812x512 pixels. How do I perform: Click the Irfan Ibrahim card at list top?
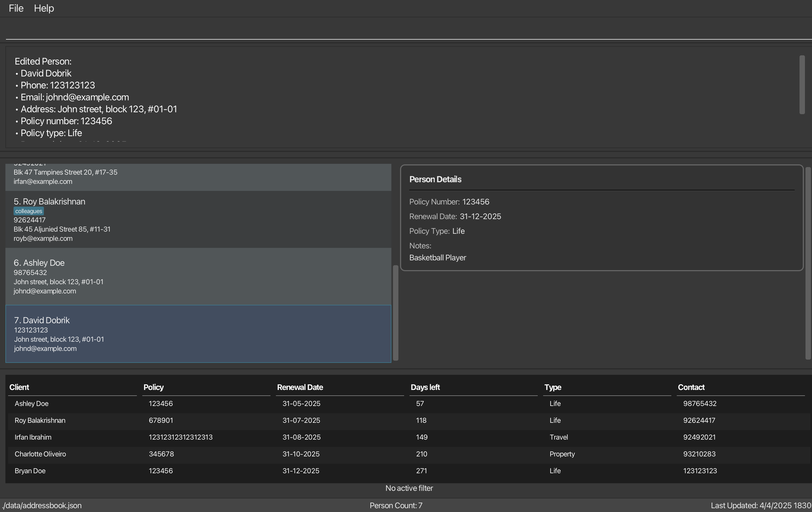(x=198, y=177)
